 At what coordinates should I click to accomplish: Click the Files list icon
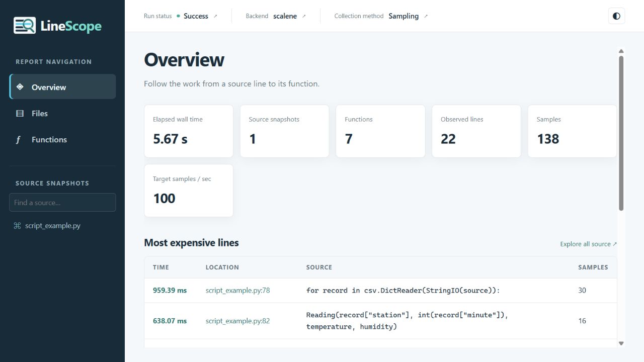(x=20, y=113)
